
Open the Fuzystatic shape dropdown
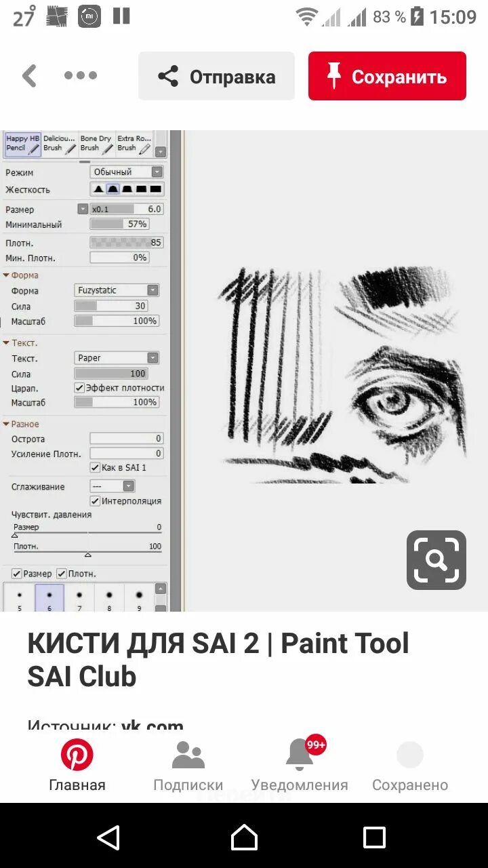[117, 290]
